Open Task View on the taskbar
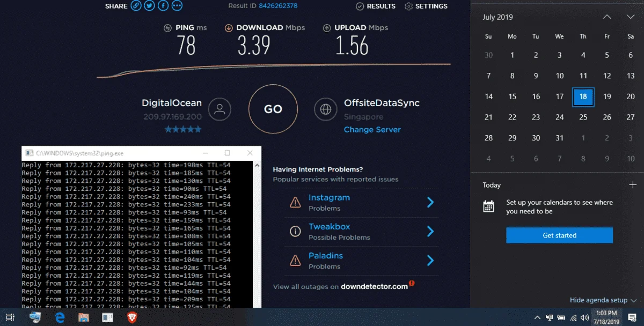This screenshot has width=644, height=326. click(10, 317)
